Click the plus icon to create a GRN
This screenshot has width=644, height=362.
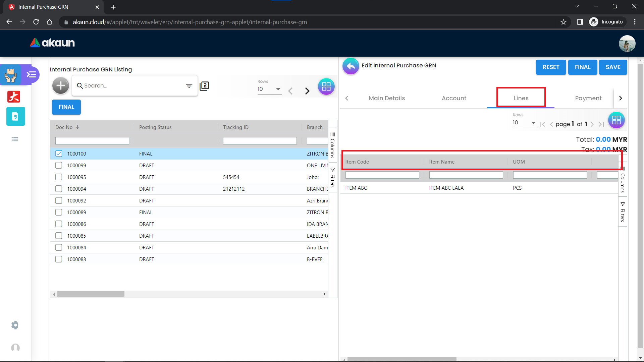[x=60, y=86]
